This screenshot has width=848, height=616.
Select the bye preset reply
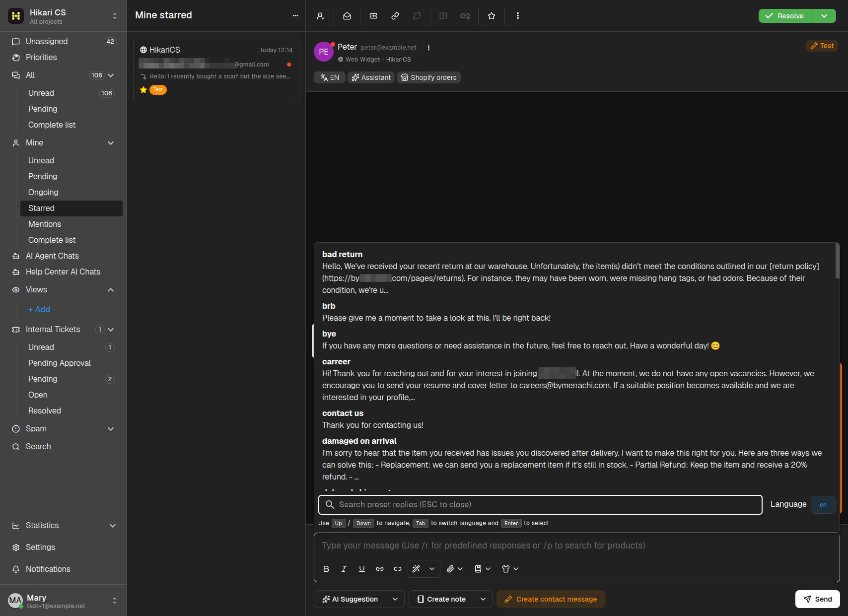575,340
